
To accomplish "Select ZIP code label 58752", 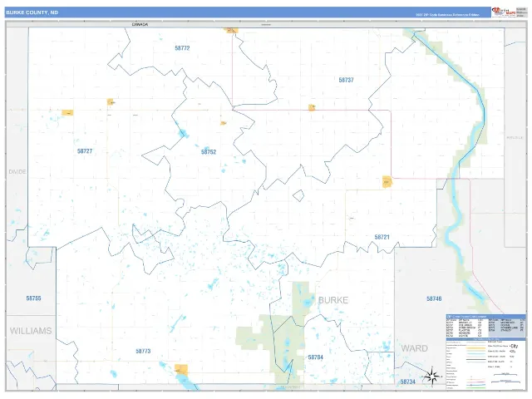I will tap(209, 152).
